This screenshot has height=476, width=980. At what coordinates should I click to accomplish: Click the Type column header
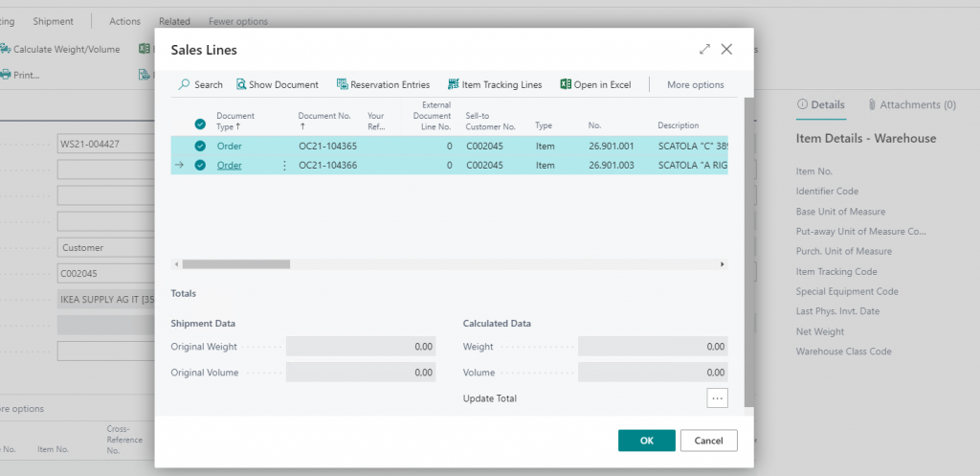tap(544, 125)
